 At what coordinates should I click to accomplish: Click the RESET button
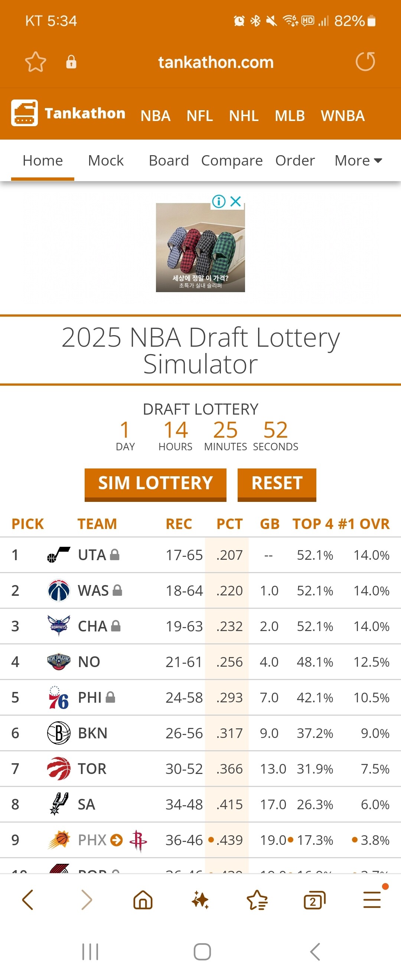click(x=277, y=484)
